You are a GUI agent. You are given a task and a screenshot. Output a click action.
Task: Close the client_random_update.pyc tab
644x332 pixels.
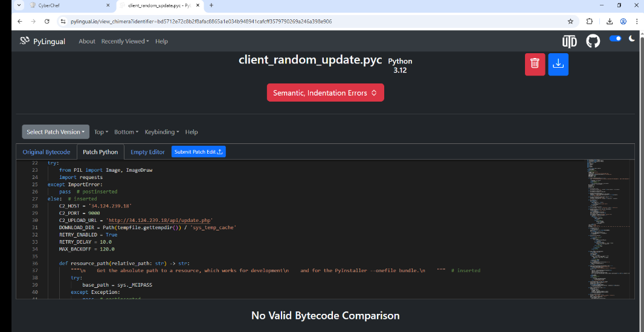[x=199, y=5]
